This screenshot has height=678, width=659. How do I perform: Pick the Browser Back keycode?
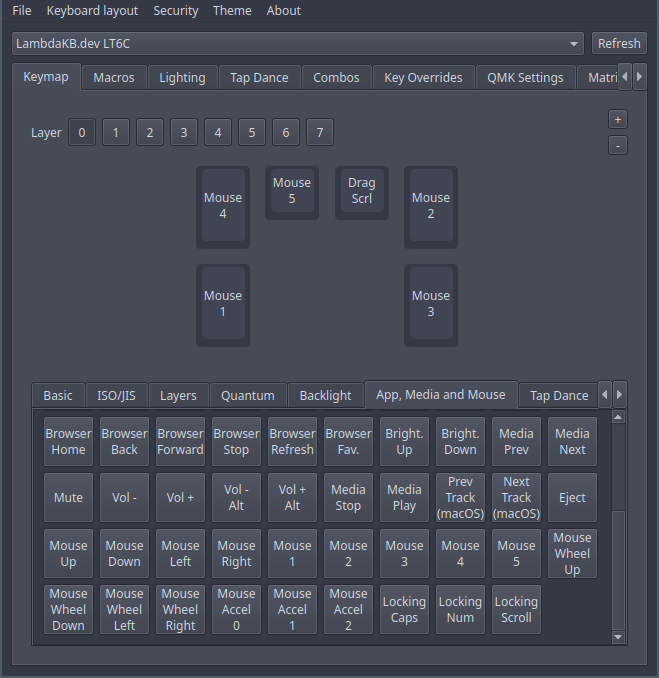124,441
